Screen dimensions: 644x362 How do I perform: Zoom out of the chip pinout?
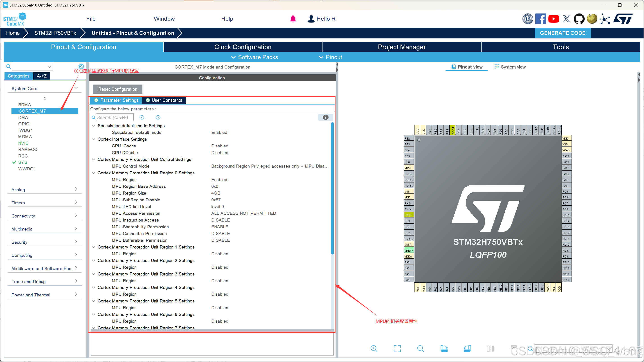420,348
